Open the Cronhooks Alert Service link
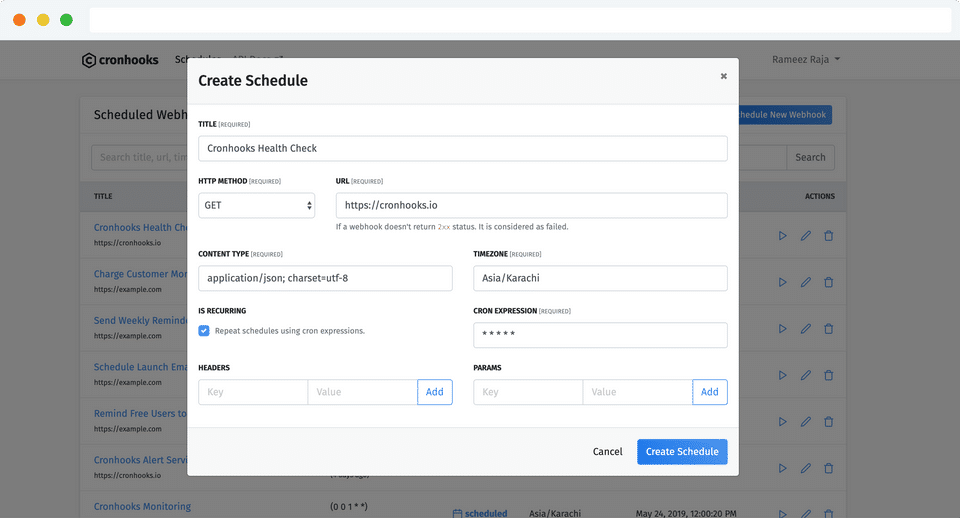This screenshot has width=960, height=518. pos(140,460)
